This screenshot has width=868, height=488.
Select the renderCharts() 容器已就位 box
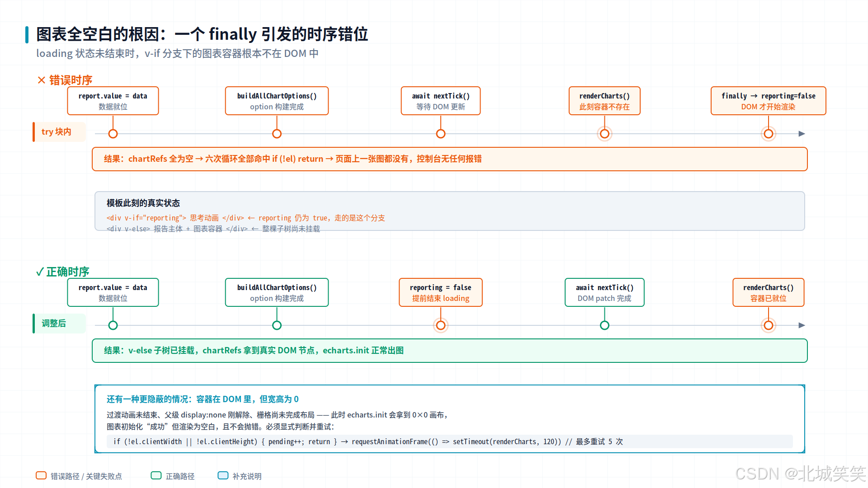click(x=769, y=292)
